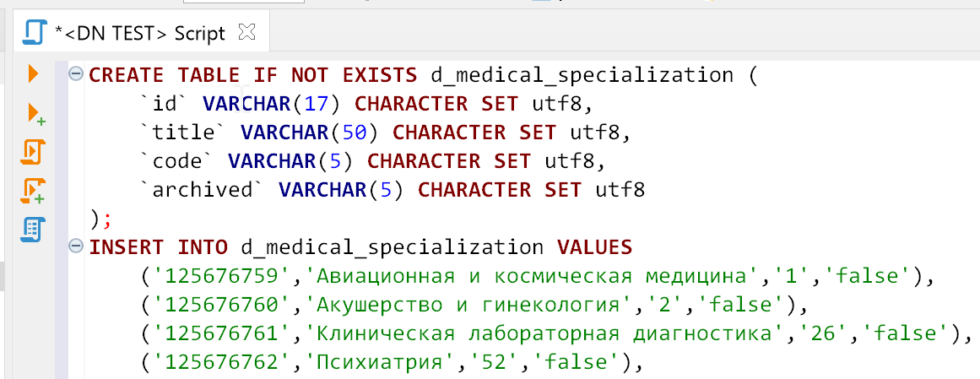Click the SQL script icon on tab
The width and height of the screenshot is (980, 379).
pos(33,32)
